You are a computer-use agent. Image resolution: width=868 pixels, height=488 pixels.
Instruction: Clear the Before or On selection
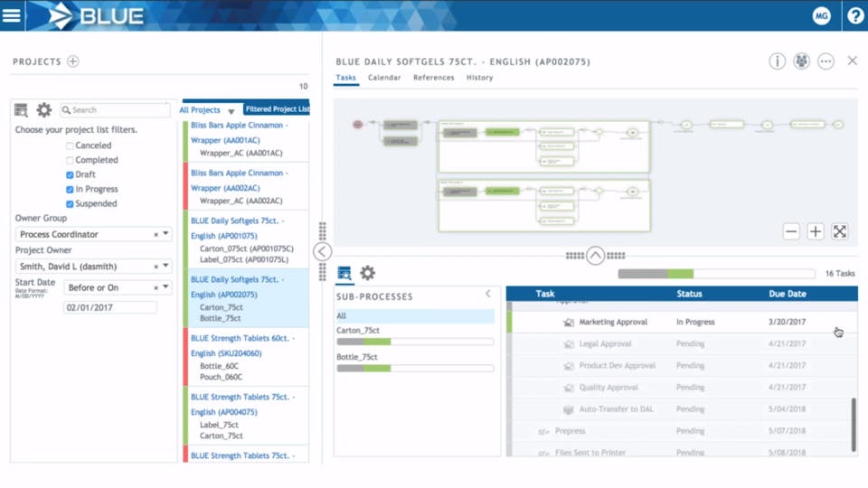156,287
